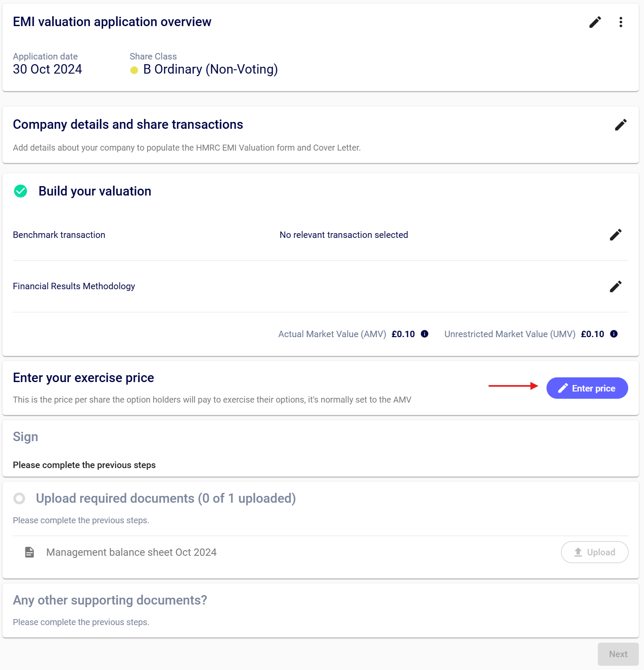644x670 pixels.
Task: Click the Enter price button
Action: [587, 388]
